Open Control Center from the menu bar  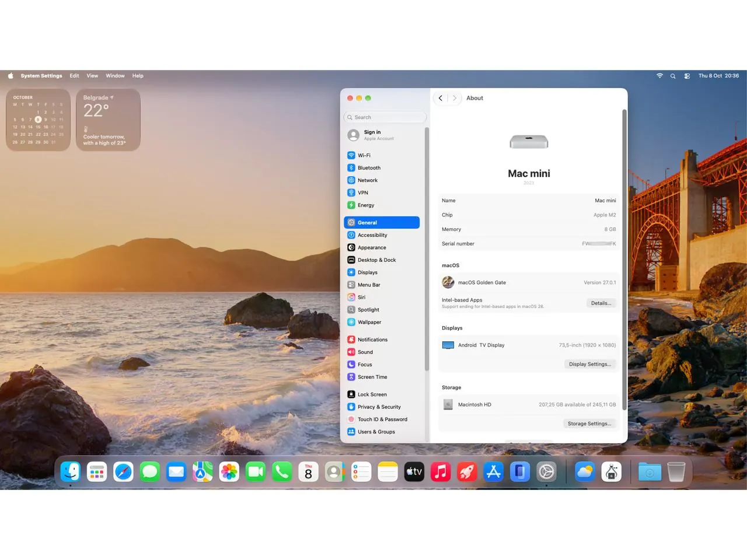[x=687, y=76]
